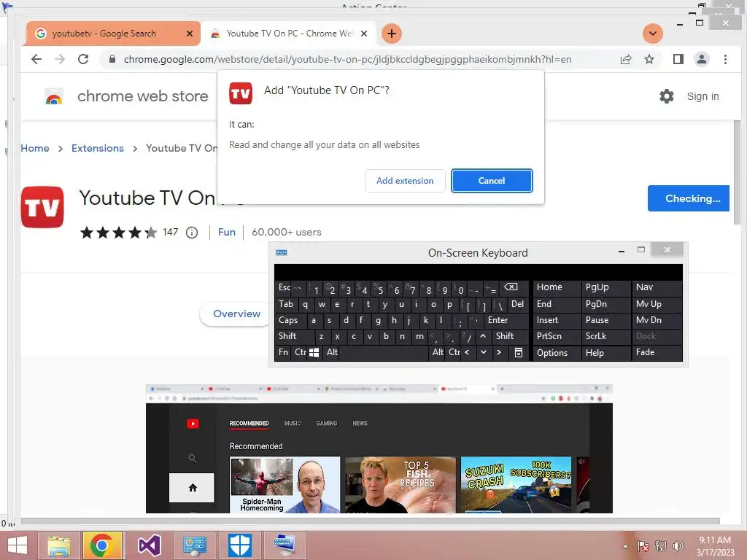Click Enter key on On-Screen Keyboard
The image size is (747, 560).
[506, 320]
